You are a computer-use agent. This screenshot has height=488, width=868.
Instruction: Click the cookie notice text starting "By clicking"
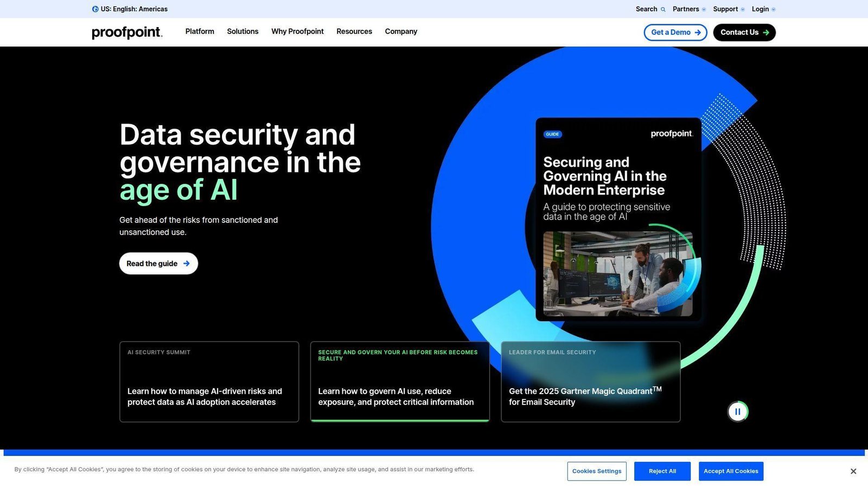pos(244,470)
